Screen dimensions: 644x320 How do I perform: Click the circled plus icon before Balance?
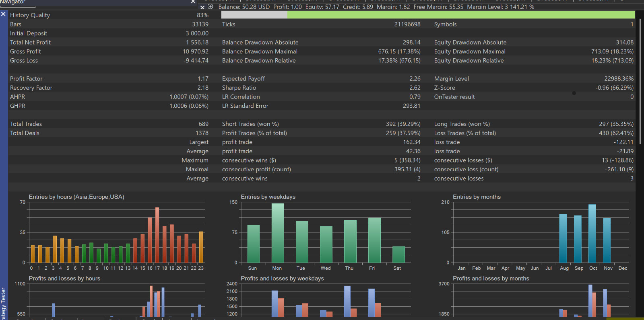coord(210,7)
